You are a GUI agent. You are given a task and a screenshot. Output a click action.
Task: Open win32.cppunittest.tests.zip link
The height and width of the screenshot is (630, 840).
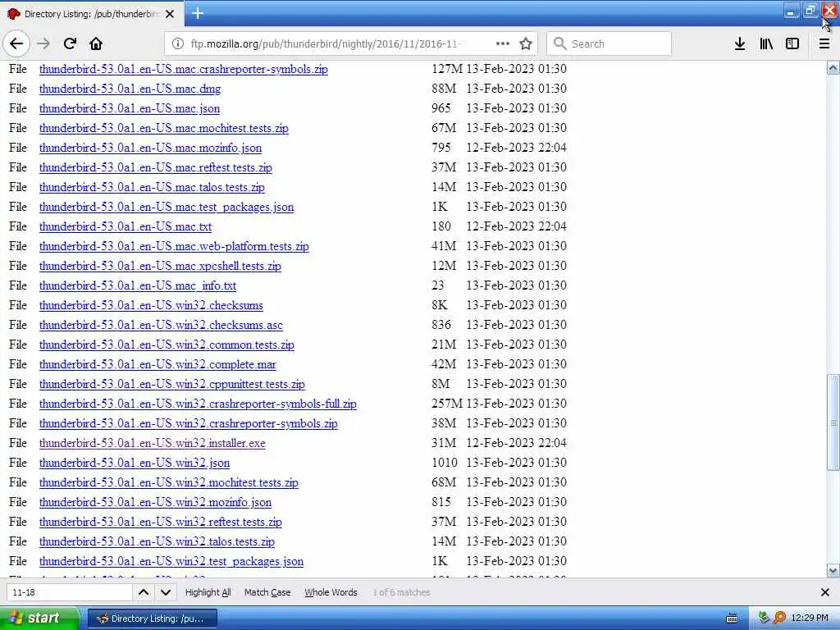pos(172,384)
